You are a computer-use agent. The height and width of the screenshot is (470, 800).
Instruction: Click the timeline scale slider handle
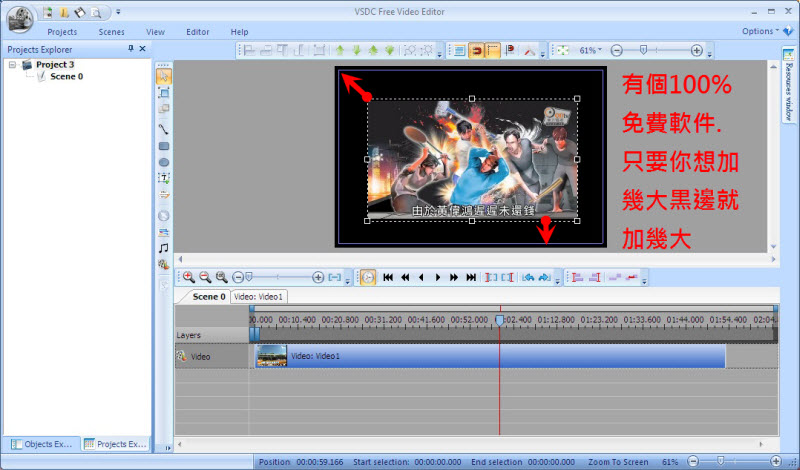click(x=249, y=277)
